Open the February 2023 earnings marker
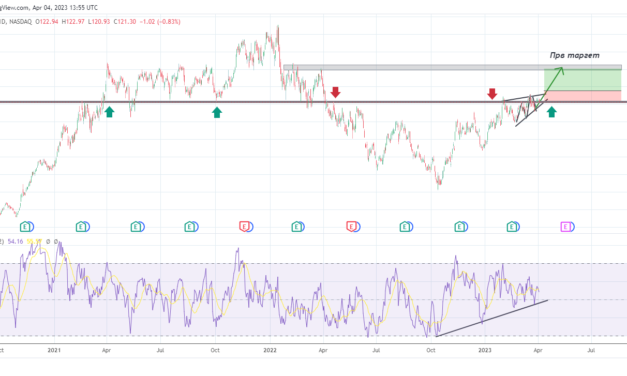627x376 pixels. point(513,227)
